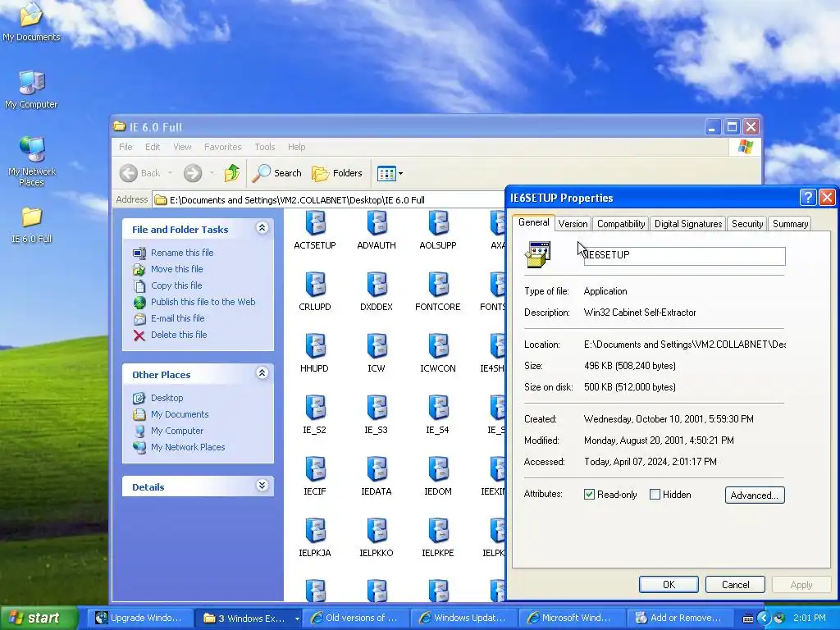840x630 pixels.
Task: Click the Forward navigation button
Action: [x=193, y=173]
